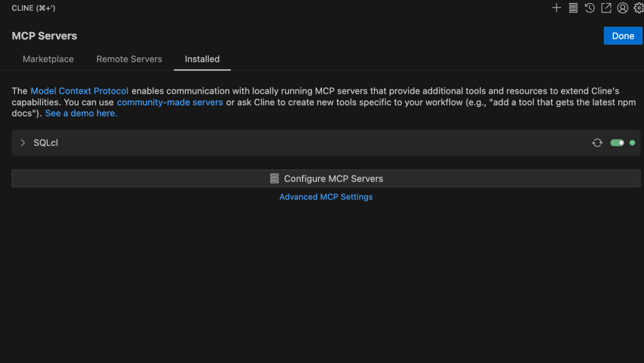Click the See a demo here link

click(81, 113)
